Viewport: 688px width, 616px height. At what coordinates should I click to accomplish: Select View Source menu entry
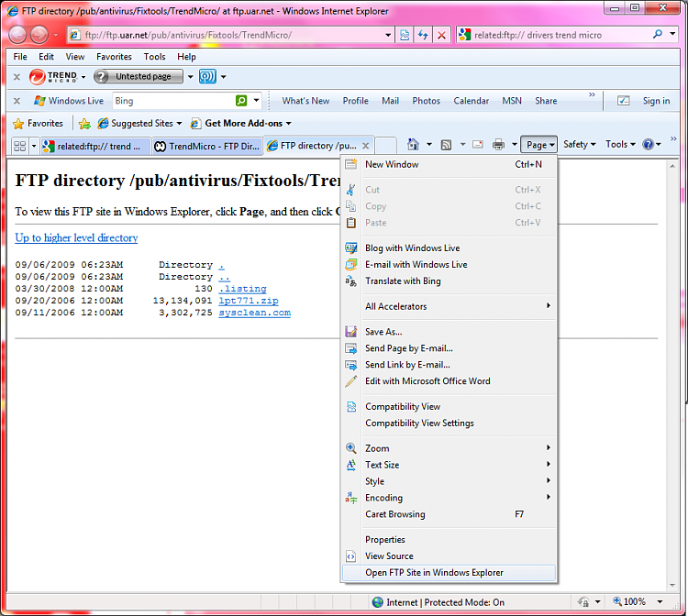pos(449,555)
